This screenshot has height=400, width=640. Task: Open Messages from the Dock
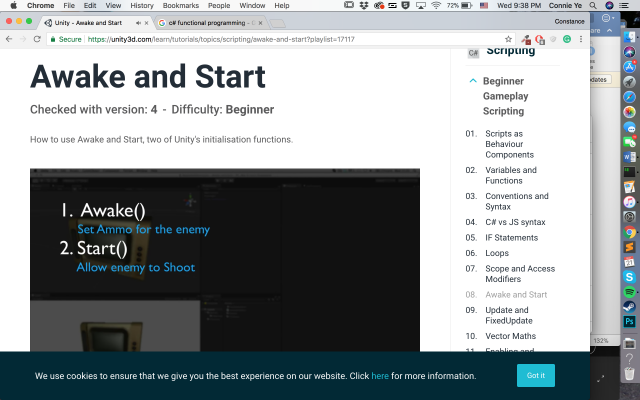[629, 127]
